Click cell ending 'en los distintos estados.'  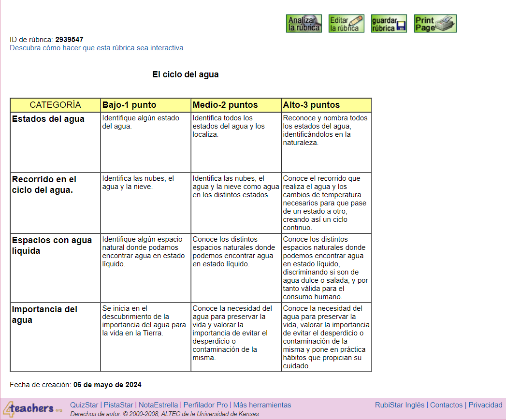point(236,203)
